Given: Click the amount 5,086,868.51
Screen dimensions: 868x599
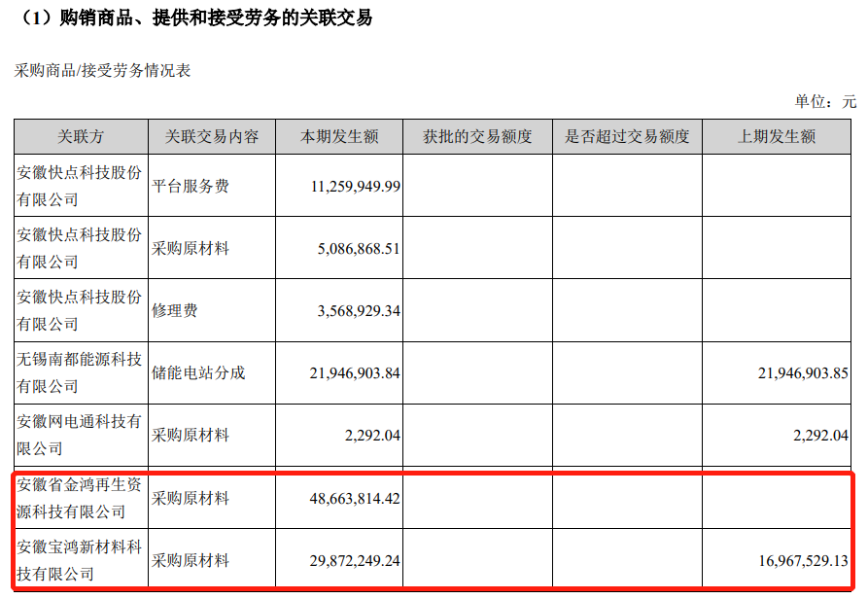Looking at the screenshot, I should tap(359, 249).
